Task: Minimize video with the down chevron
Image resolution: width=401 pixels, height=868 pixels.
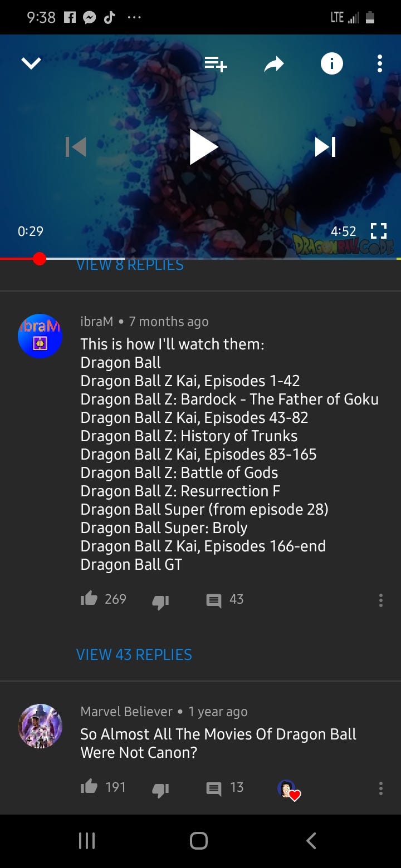Action: (31, 64)
